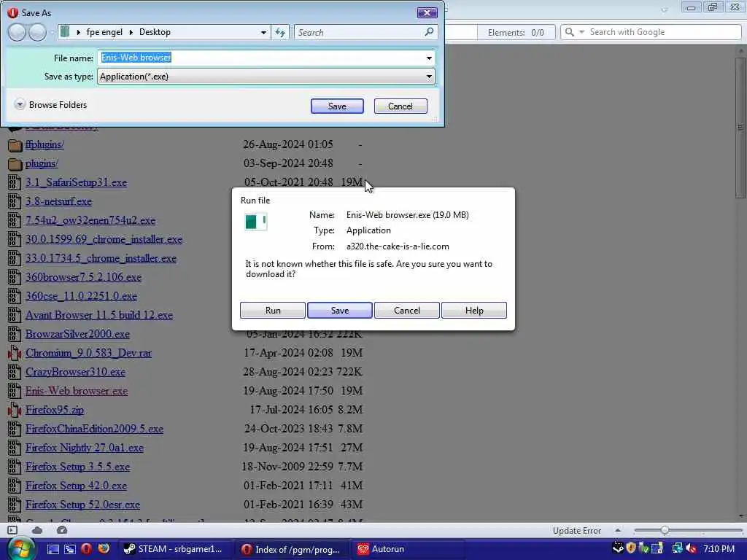Click the Update Error status text
The height and width of the screenshot is (560, 747).
pyautogui.click(x=577, y=531)
